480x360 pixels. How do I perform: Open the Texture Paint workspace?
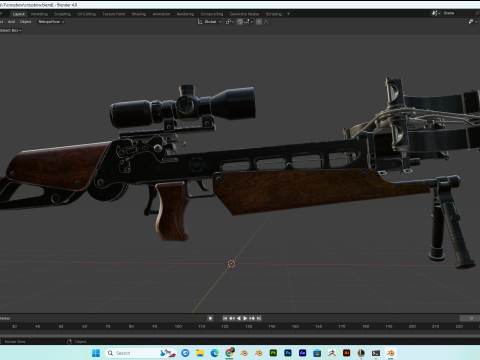(114, 14)
